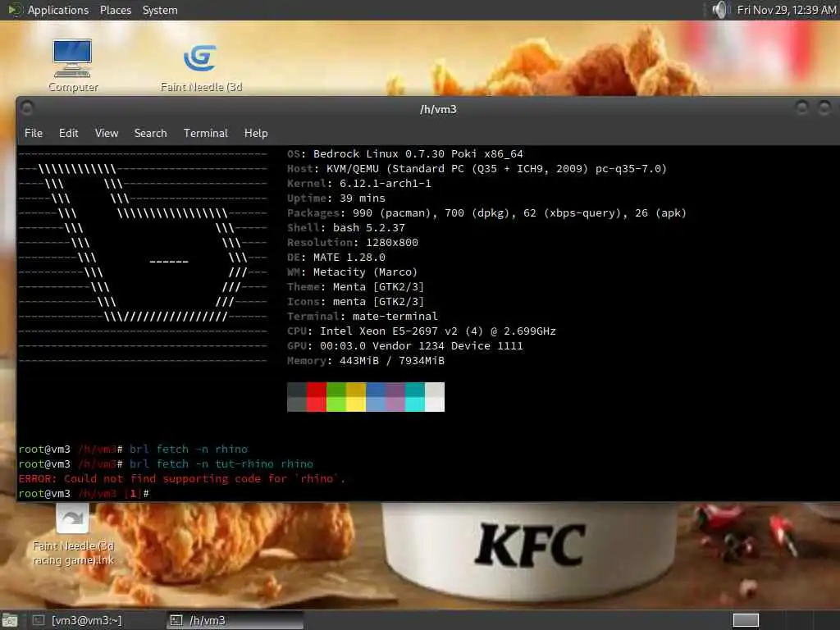Click the 'Uptime: 39 mins' line
The width and height of the screenshot is (840, 630).
336,199
